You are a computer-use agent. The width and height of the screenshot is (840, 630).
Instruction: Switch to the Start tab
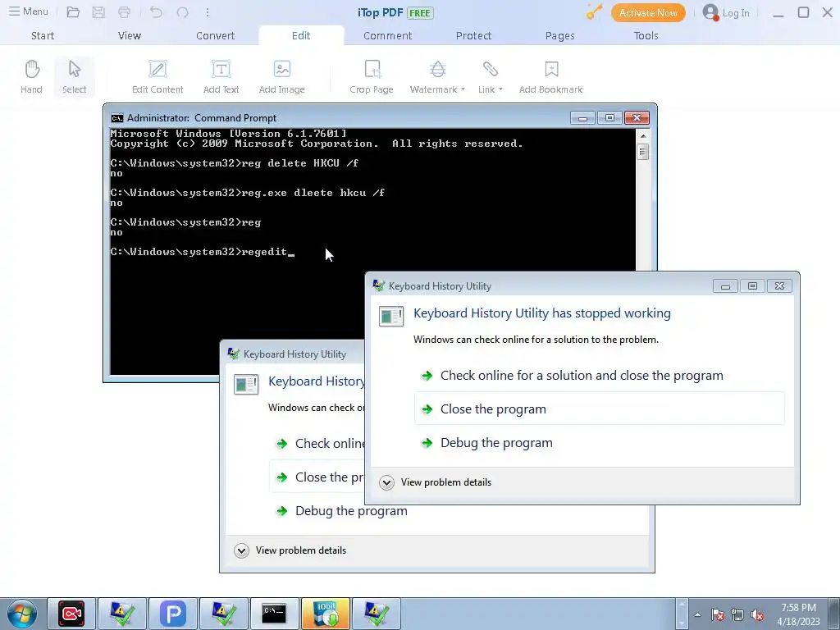pos(43,35)
